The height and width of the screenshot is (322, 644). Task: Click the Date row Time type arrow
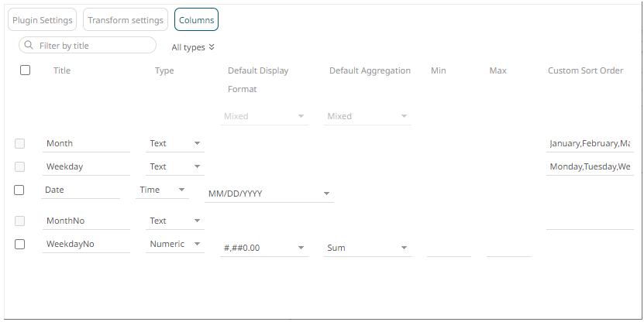coord(181,190)
